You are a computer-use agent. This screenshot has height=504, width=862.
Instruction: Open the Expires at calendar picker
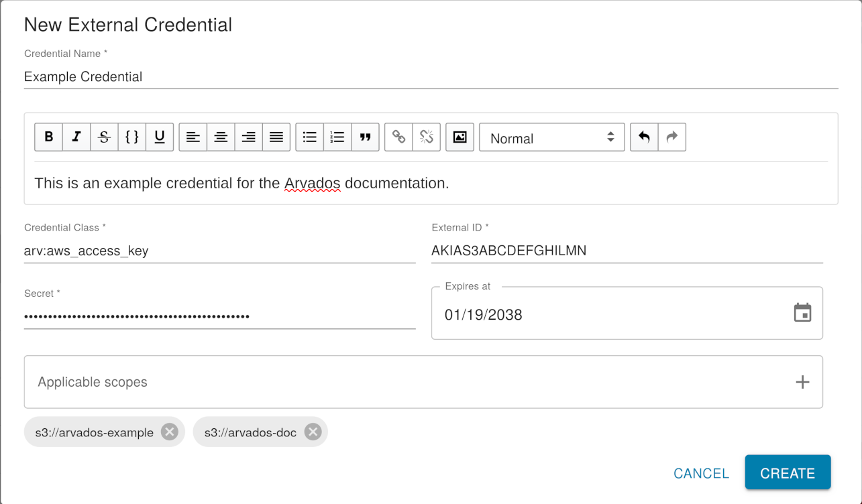802,312
